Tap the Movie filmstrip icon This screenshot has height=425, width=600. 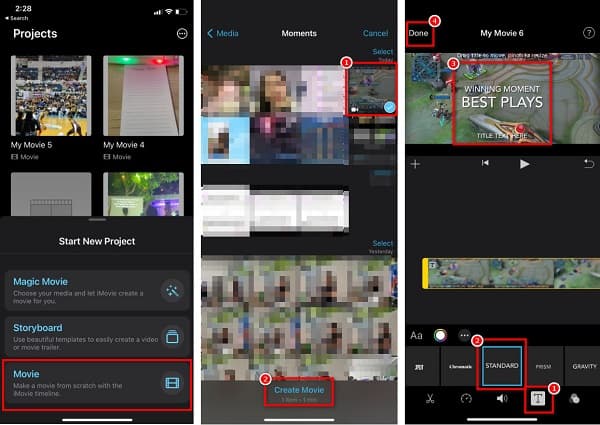[x=172, y=383]
